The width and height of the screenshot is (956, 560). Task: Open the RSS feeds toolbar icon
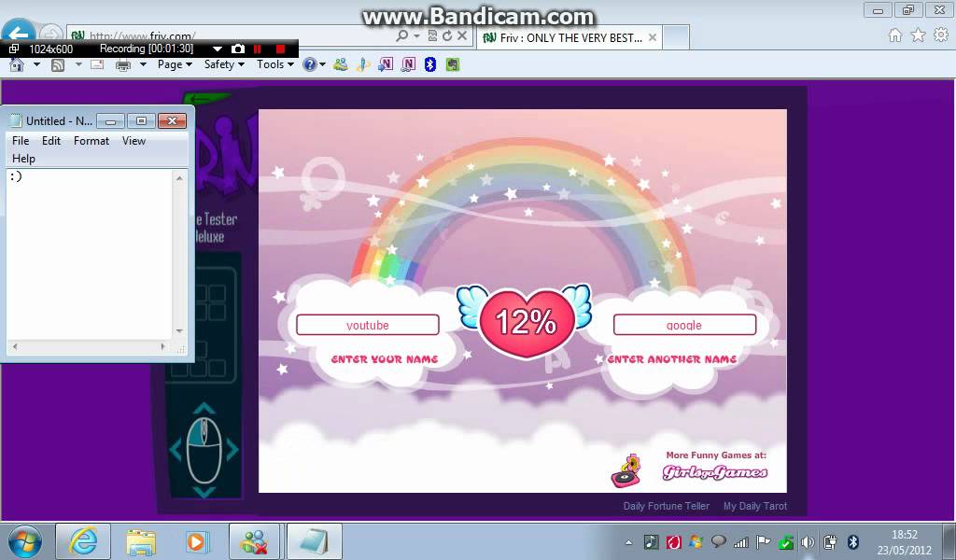[58, 64]
